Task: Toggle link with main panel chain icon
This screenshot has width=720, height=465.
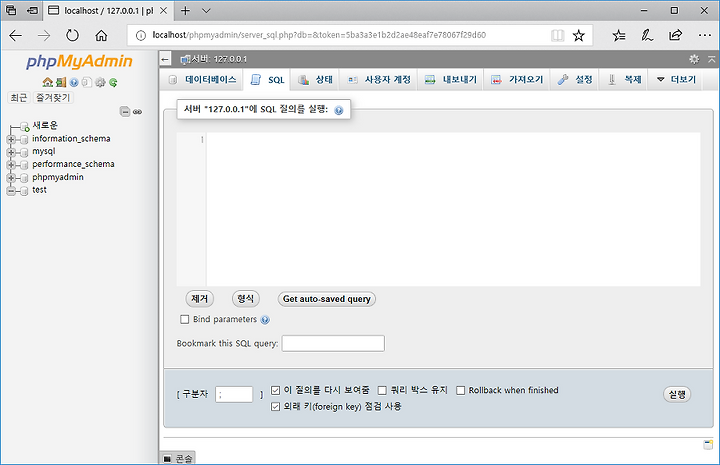Action: pos(137,112)
